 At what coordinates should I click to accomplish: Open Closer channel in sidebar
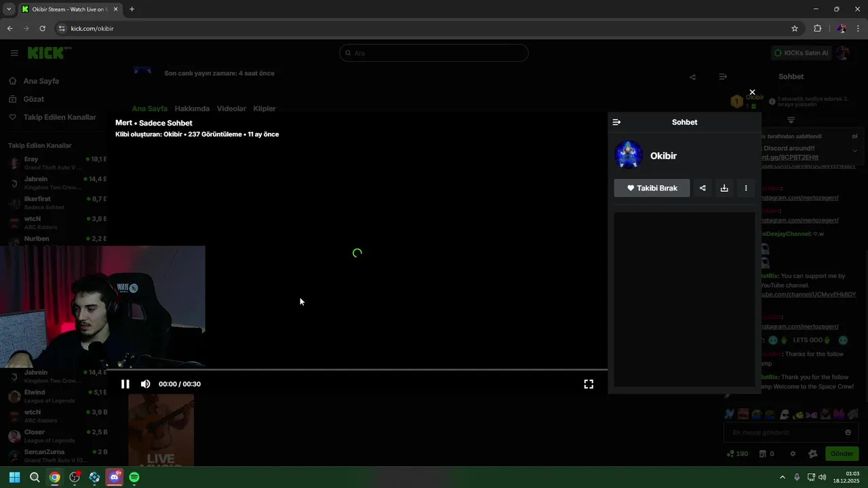click(x=56, y=436)
